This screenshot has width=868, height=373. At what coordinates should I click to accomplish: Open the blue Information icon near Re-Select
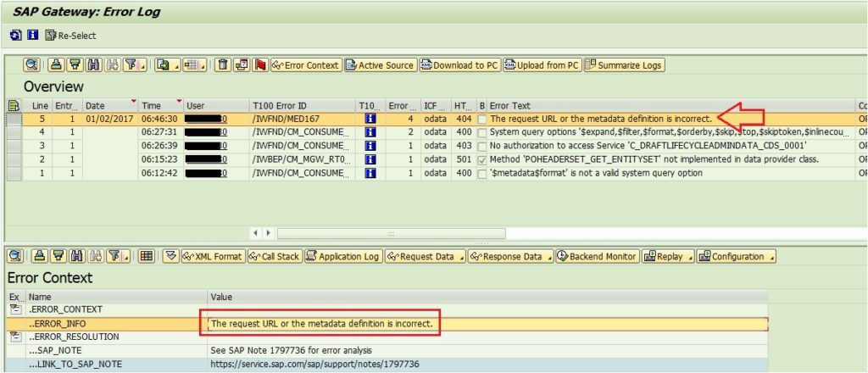tap(33, 36)
